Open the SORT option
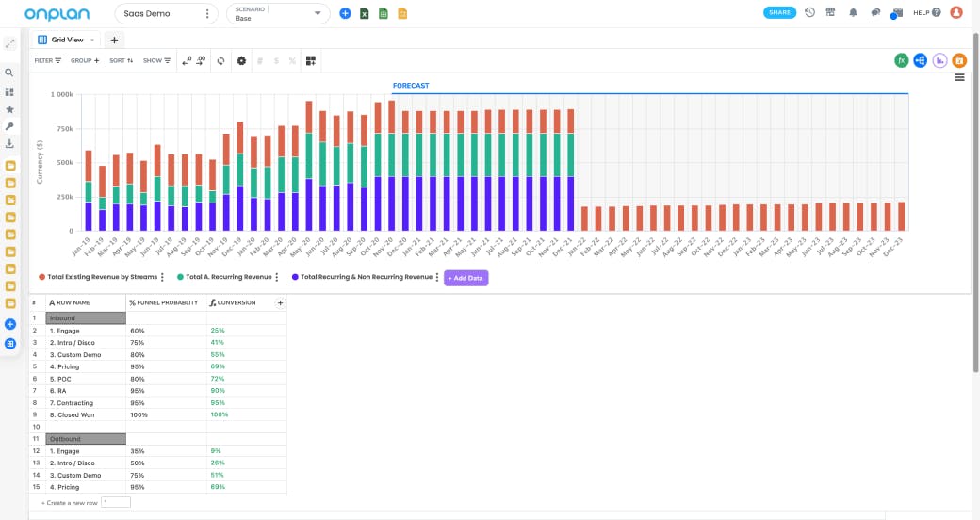The width and height of the screenshot is (980, 520). coord(122,60)
